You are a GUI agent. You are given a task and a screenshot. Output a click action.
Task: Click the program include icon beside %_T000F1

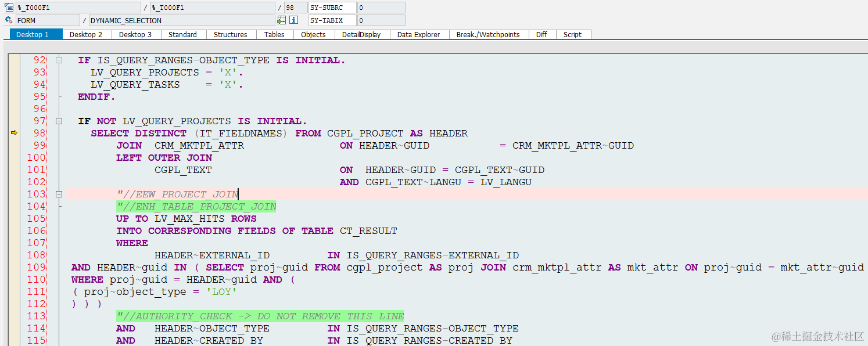tap(9, 8)
